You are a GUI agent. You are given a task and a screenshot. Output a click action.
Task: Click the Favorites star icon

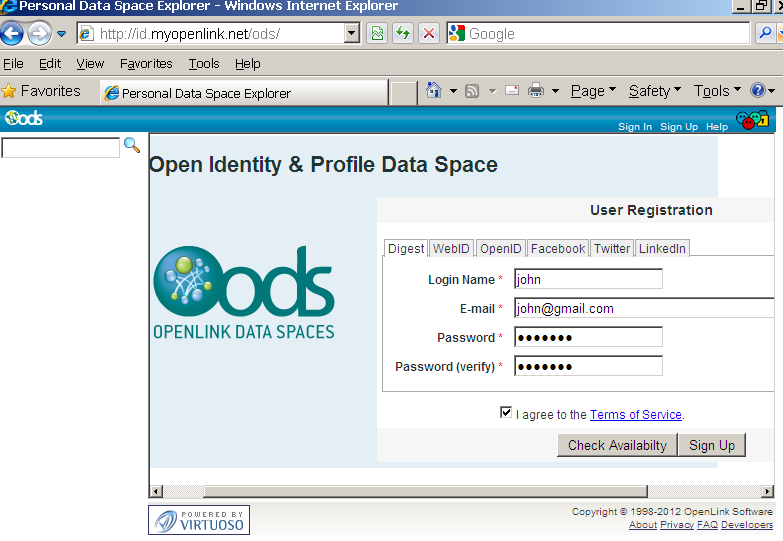point(10,91)
